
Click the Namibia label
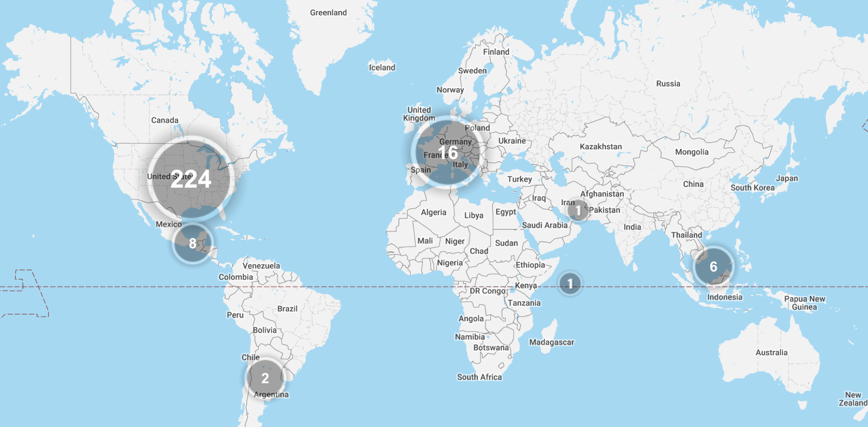(x=470, y=337)
